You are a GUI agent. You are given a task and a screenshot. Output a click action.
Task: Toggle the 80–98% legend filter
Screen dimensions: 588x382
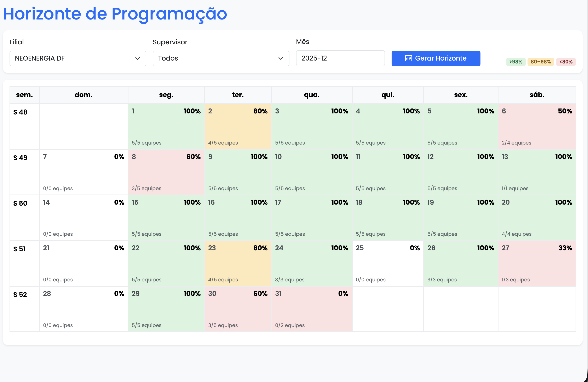tap(541, 62)
